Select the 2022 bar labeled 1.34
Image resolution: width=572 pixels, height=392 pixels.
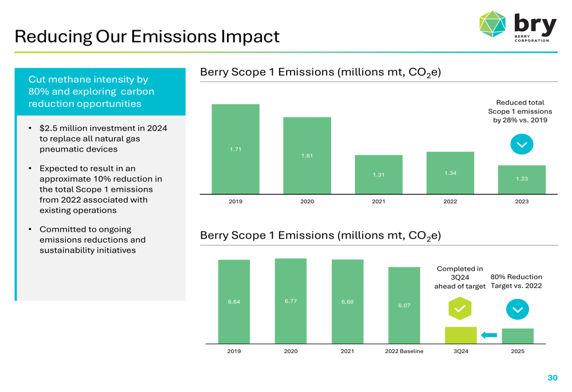(x=450, y=173)
